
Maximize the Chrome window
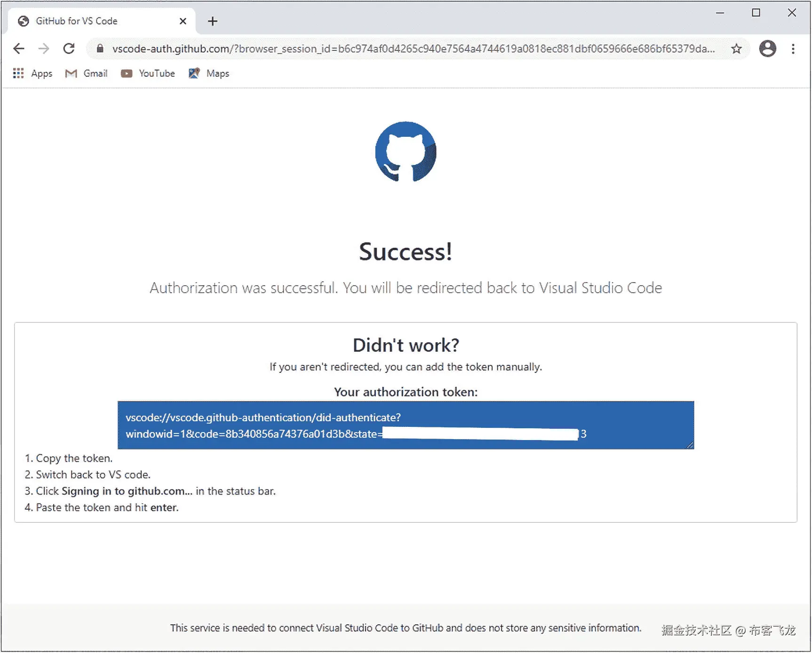point(756,13)
